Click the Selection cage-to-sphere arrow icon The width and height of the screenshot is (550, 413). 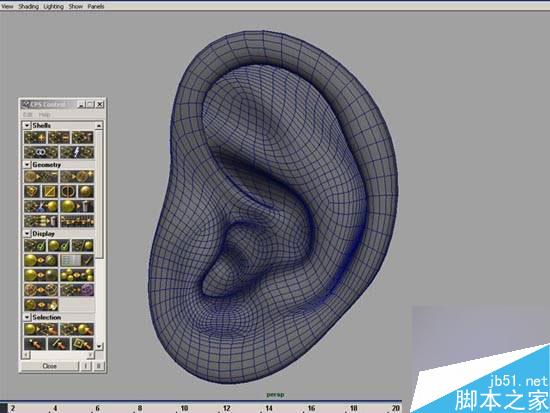click(x=77, y=329)
